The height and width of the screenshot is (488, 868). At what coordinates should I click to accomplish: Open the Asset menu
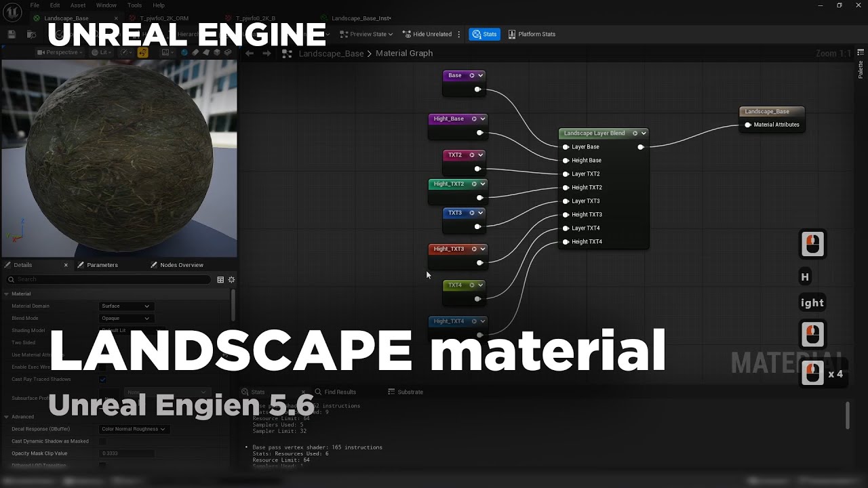[78, 5]
